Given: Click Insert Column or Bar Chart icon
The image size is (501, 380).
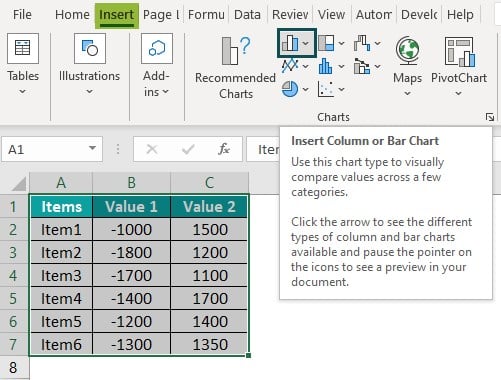Looking at the screenshot, I should (x=290, y=43).
